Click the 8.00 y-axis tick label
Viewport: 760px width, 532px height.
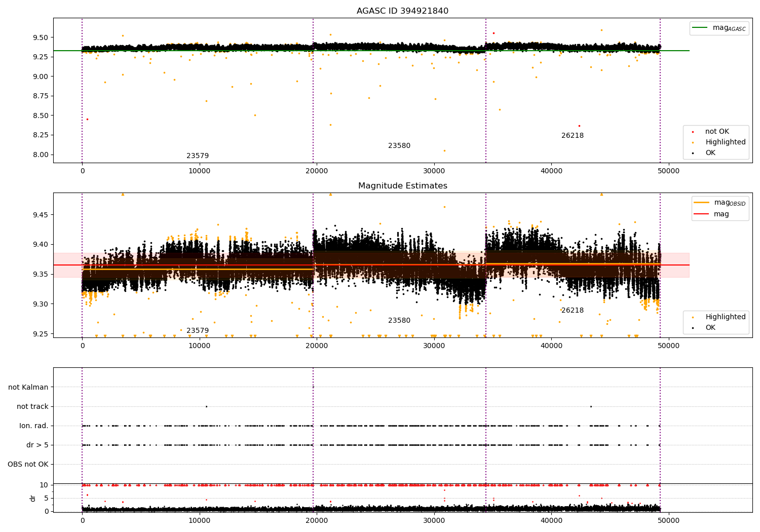(x=40, y=155)
